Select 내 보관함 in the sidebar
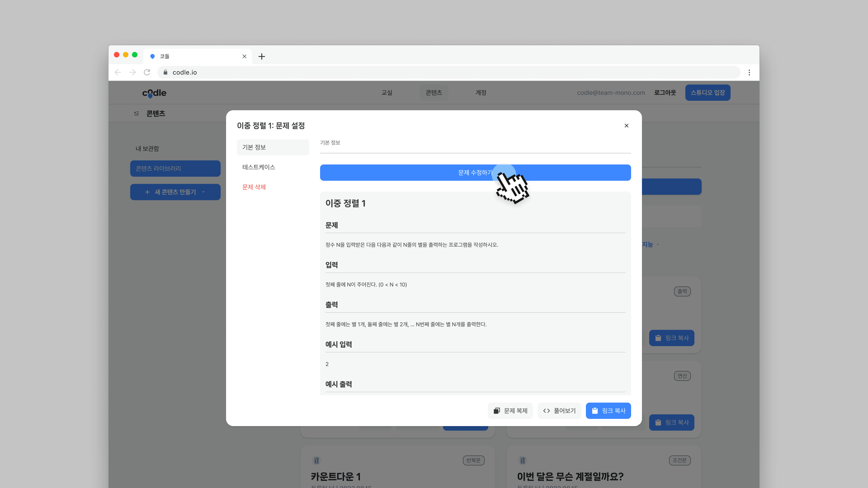This screenshot has height=488, width=868. [147, 148]
